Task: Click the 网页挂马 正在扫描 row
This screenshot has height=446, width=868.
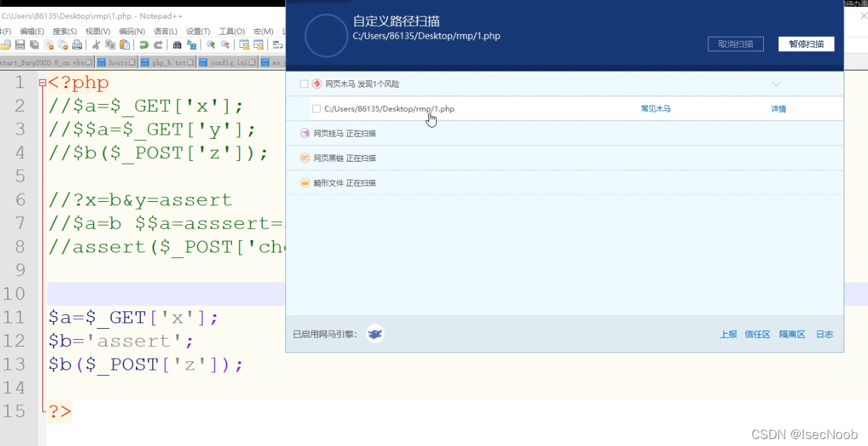Action: click(x=565, y=133)
